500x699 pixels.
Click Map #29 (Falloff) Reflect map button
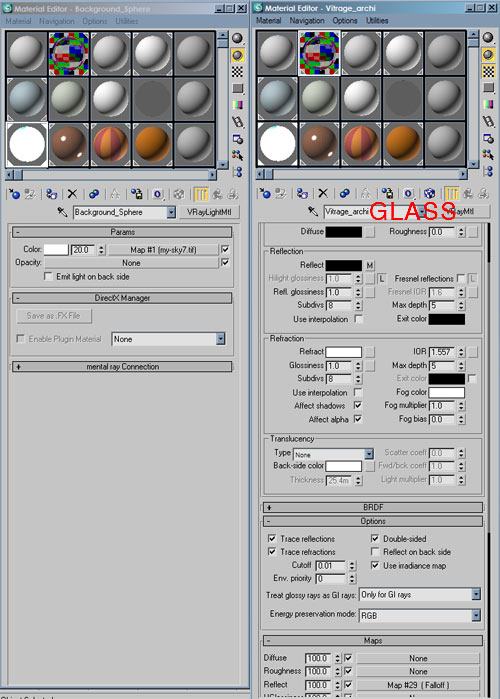pyautogui.click(x=418, y=685)
